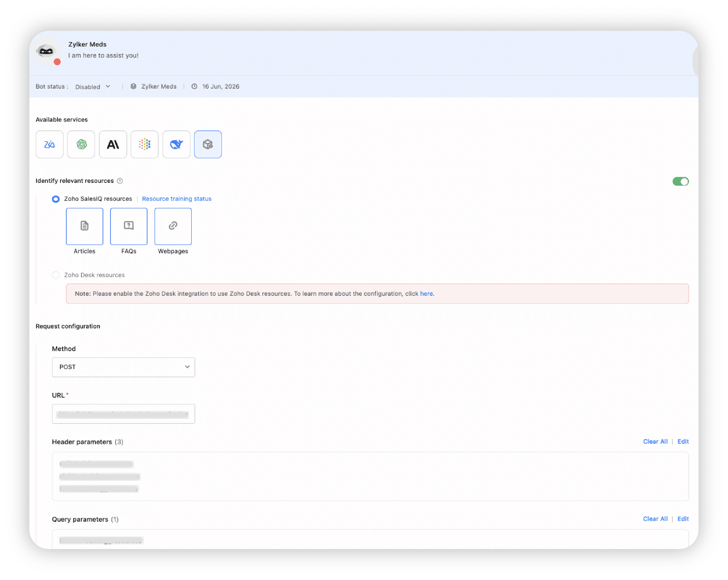Edit the header parameters
The height and width of the screenshot is (580, 728).
pos(683,442)
